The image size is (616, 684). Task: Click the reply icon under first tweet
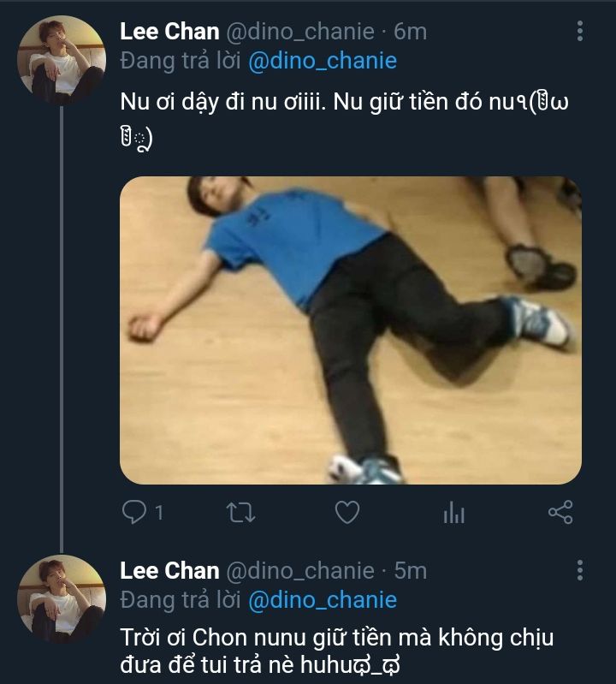pyautogui.click(x=134, y=513)
